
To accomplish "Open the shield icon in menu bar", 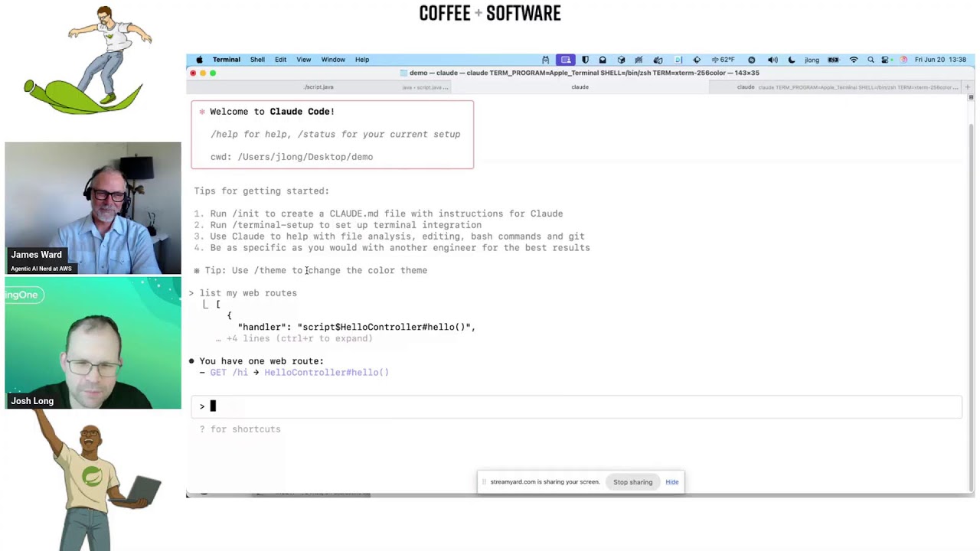I will [585, 60].
